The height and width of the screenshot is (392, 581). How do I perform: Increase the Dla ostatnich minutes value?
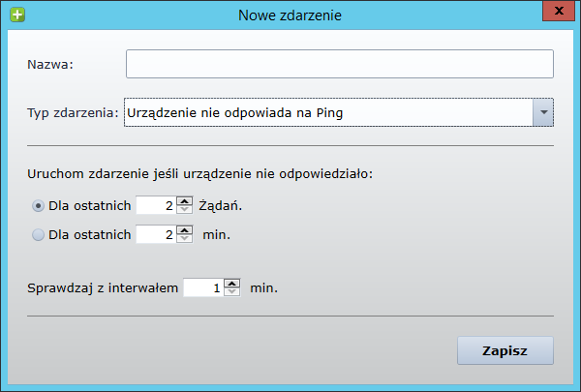185,229
